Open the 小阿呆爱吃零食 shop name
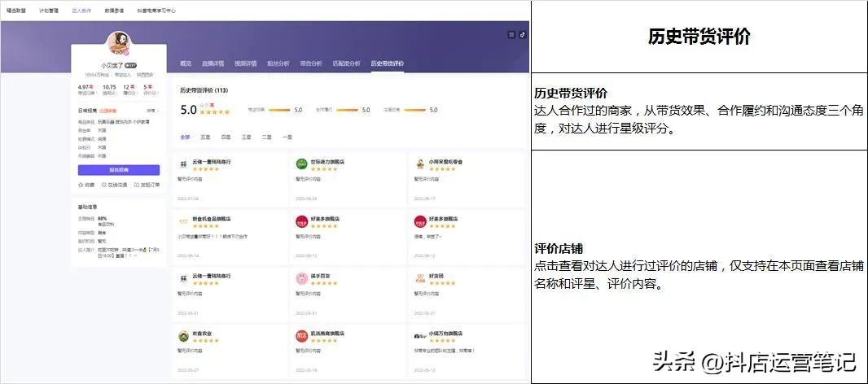This screenshot has height=384, width=868. point(445,162)
